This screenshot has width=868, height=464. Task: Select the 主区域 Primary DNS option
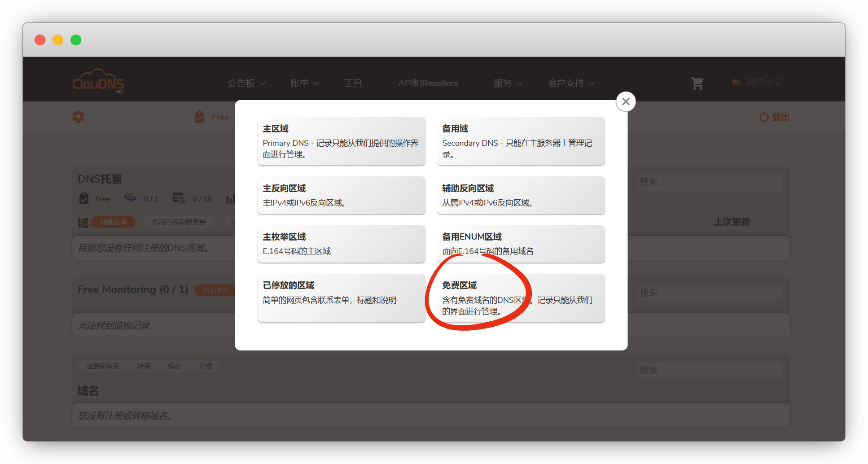(x=341, y=141)
